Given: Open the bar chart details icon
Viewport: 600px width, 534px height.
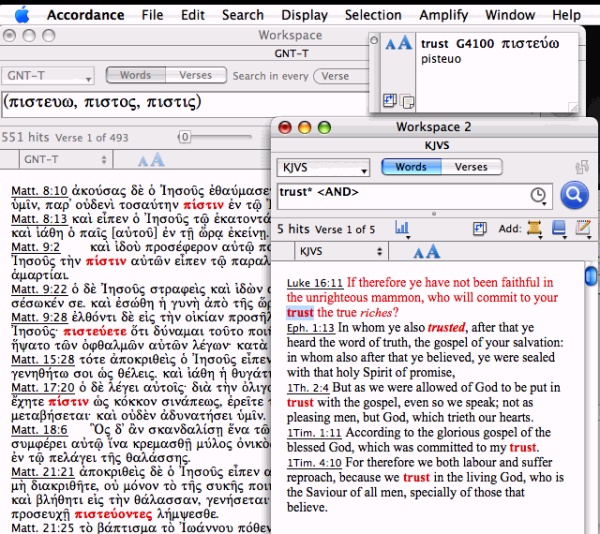Looking at the screenshot, I should point(402,229).
